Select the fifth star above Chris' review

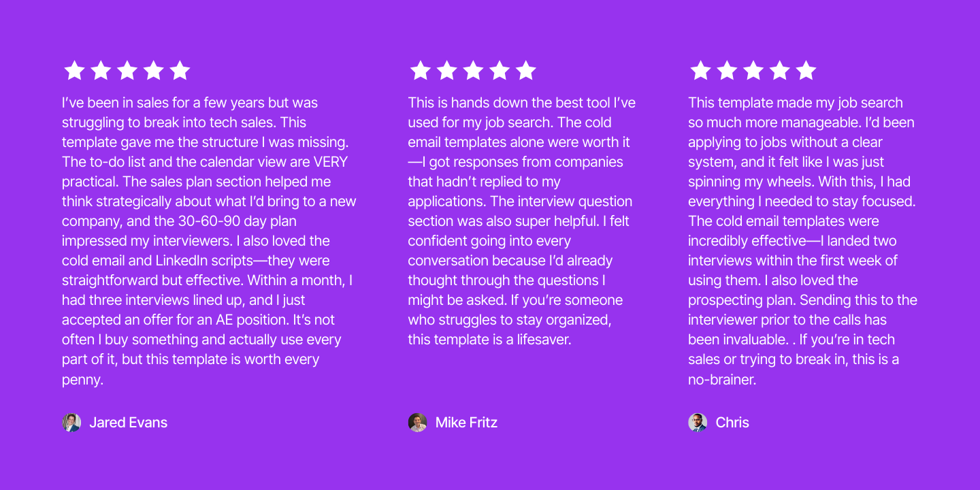point(806,70)
